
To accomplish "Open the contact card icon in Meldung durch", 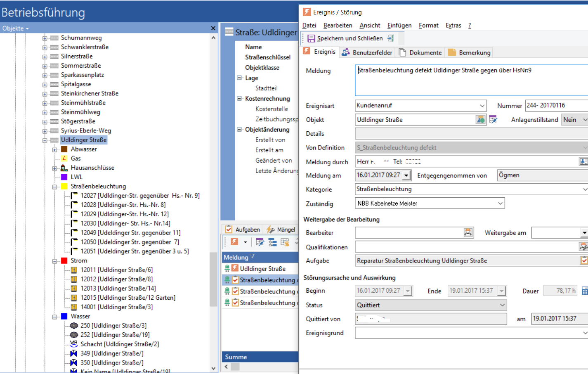I will (583, 161).
